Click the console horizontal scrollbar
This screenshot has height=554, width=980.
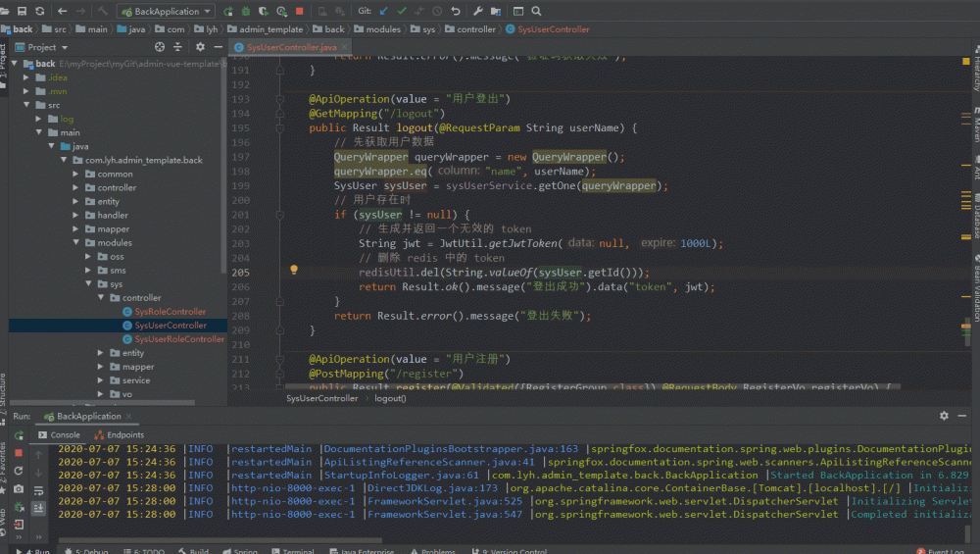[219, 540]
